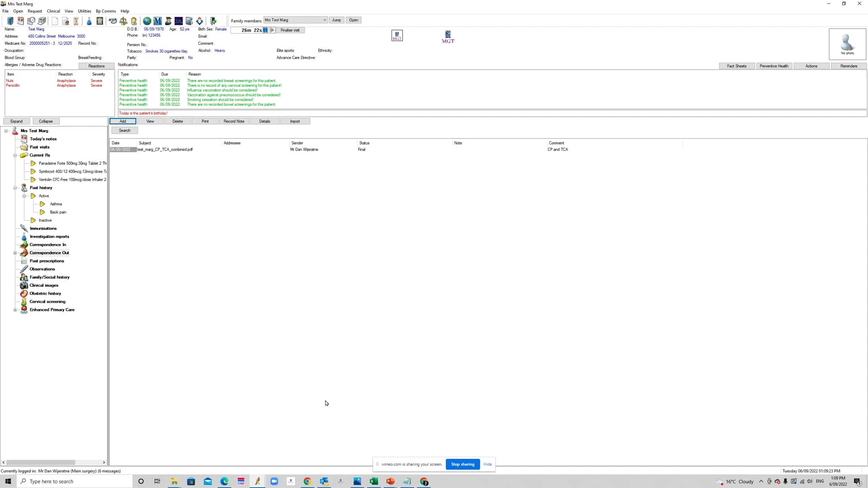Screen dimensions: 868x488
Task: Open the appointment book calendar icon
Action: click(x=21, y=21)
